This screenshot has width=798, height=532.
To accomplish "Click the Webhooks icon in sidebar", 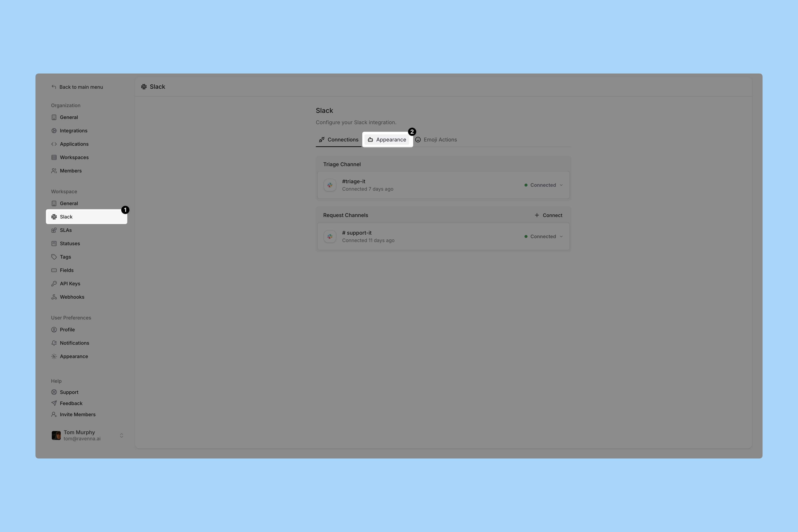I will click(x=54, y=297).
